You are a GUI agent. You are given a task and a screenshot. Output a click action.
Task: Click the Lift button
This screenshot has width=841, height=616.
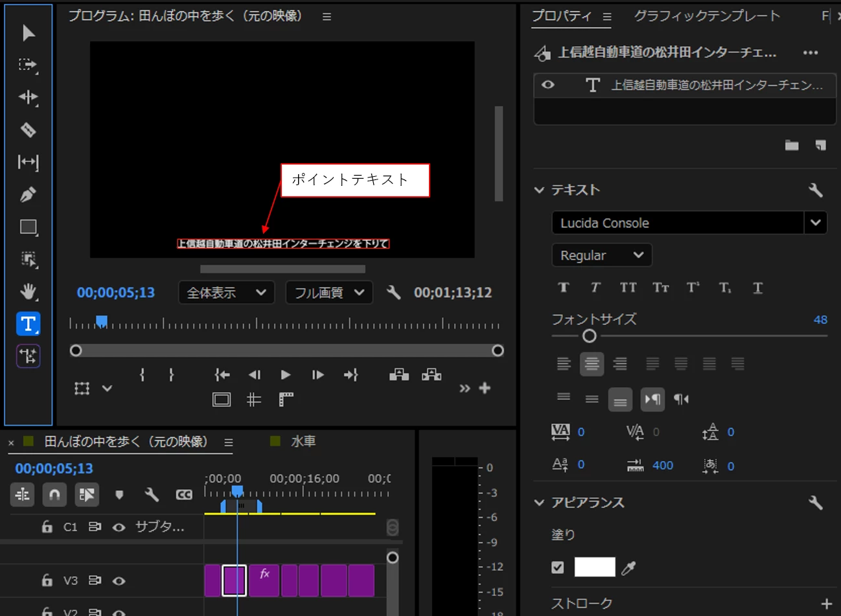click(x=399, y=374)
